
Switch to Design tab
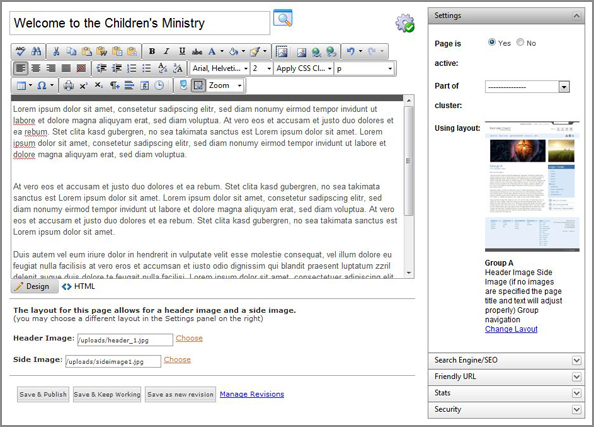click(34, 286)
